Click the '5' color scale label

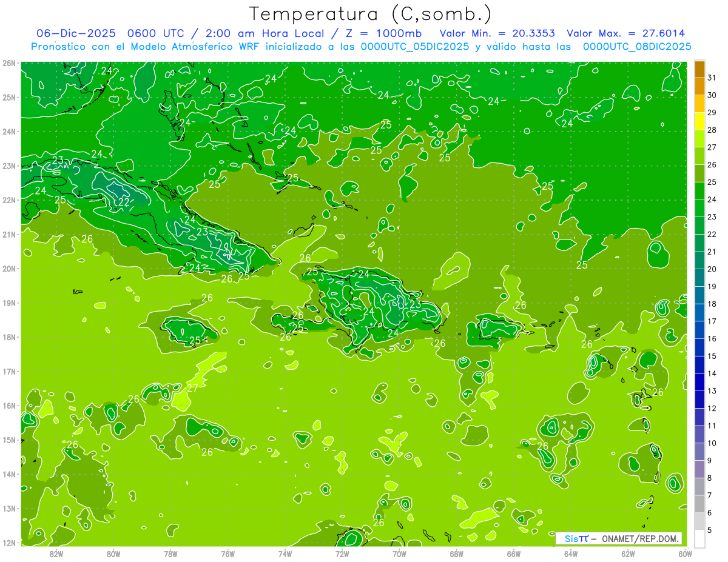pos(710,530)
